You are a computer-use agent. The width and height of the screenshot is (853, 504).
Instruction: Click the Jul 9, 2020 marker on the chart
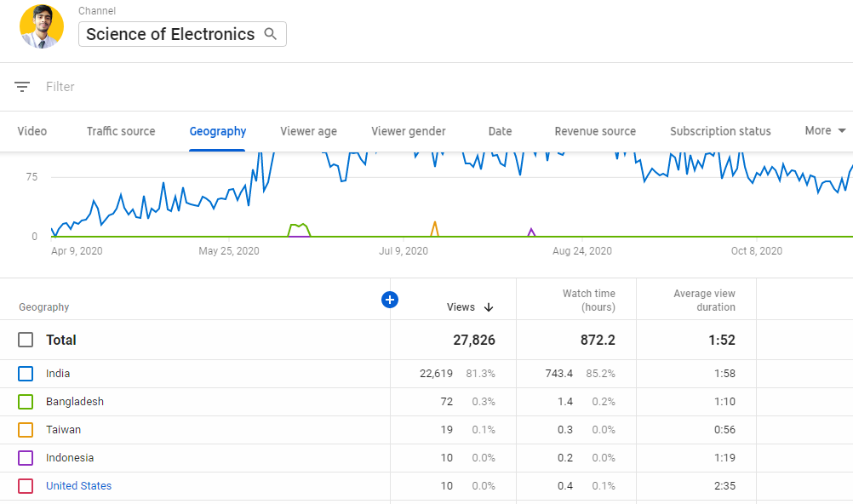click(x=404, y=250)
